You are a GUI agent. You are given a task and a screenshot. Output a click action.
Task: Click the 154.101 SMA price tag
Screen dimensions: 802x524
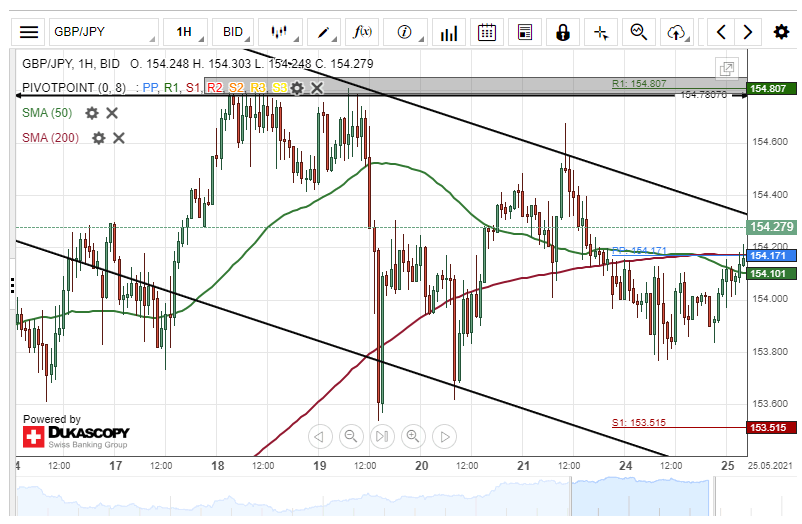pyautogui.click(x=771, y=274)
